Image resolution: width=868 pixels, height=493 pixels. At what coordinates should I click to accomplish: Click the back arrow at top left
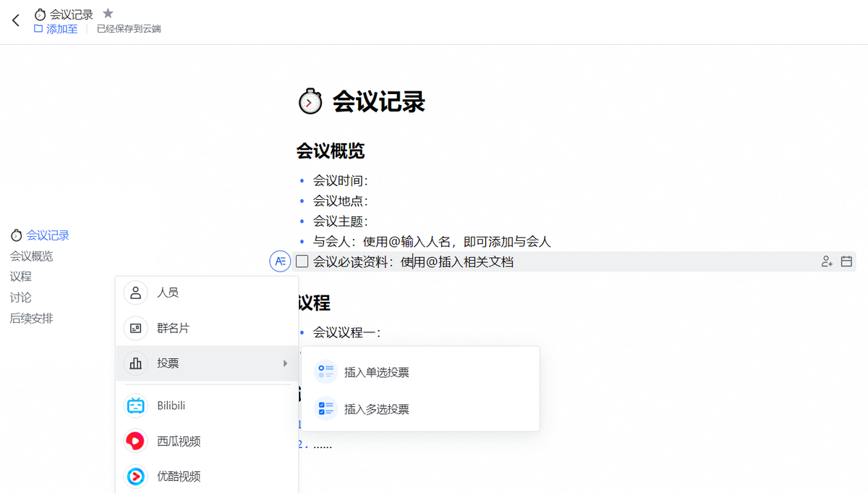15,20
